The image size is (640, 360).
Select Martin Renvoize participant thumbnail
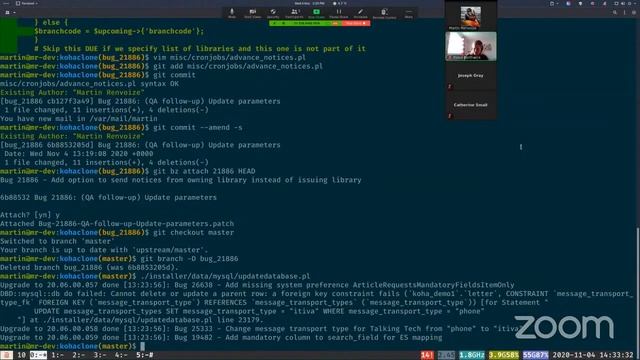coord(471,18)
